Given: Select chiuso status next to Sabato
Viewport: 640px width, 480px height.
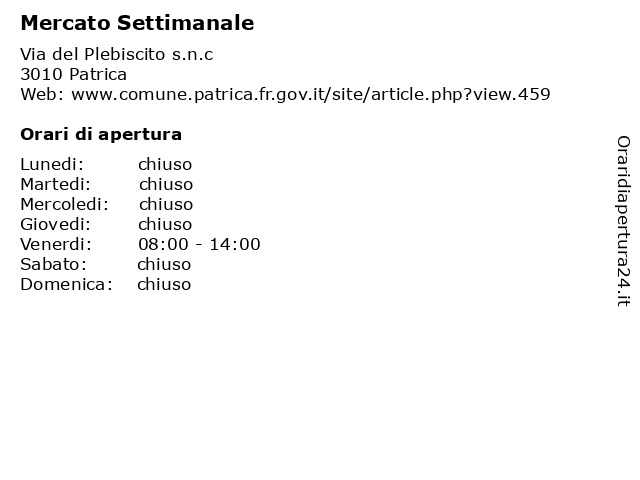Looking at the screenshot, I should [164, 264].
